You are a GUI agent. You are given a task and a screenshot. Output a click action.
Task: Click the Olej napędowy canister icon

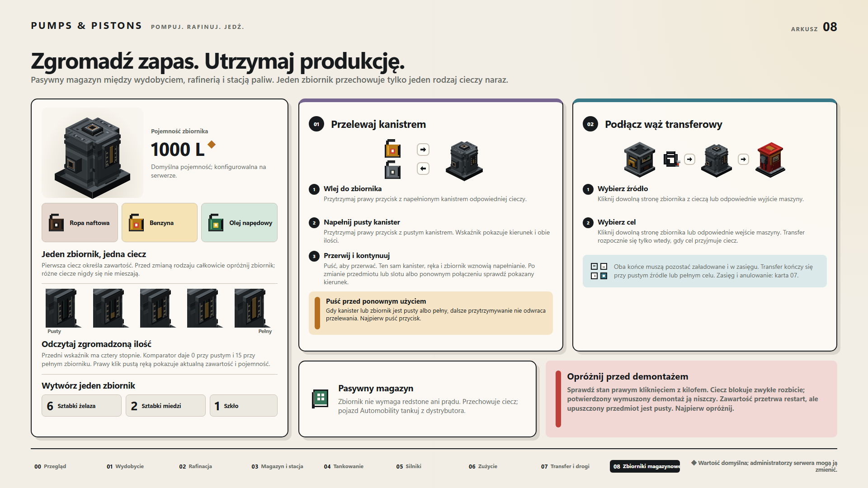click(216, 223)
